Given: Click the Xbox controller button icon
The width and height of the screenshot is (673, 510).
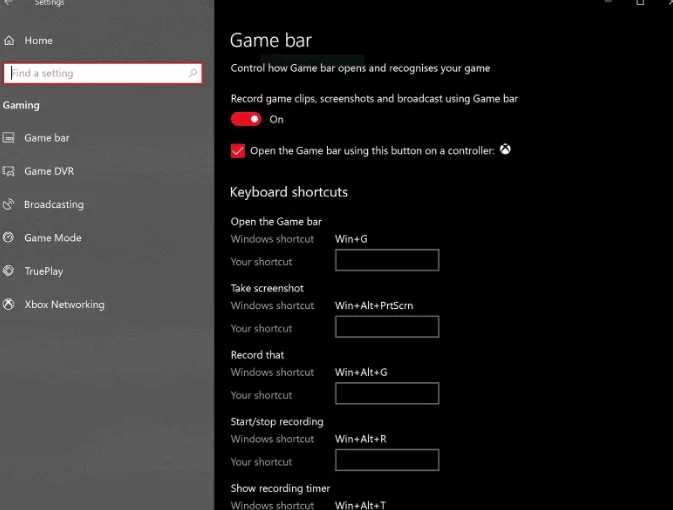Looking at the screenshot, I should click(x=505, y=149).
